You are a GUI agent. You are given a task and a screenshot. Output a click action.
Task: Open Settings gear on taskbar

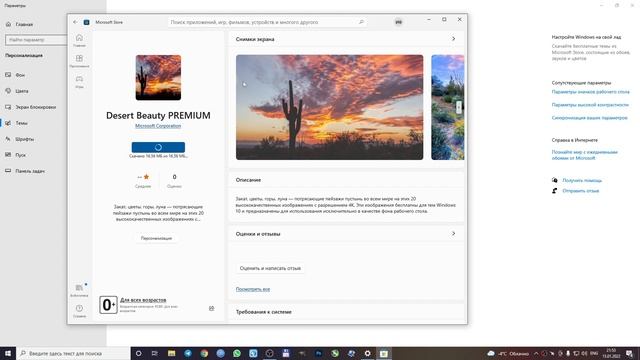[x=367, y=353]
